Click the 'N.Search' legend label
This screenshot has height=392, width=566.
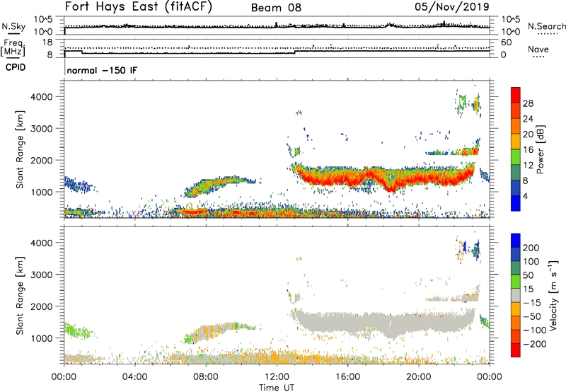coord(546,26)
